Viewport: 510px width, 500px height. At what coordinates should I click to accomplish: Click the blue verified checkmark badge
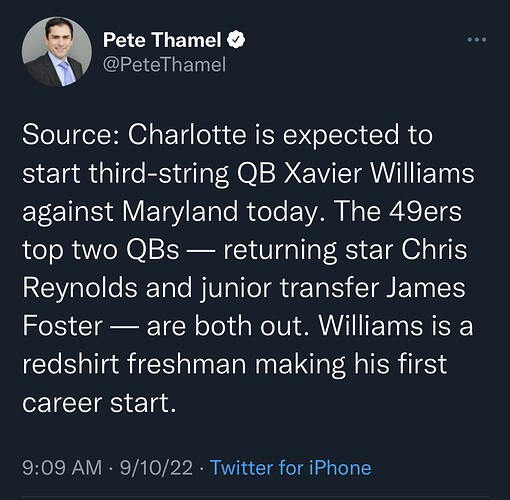pyautogui.click(x=236, y=39)
